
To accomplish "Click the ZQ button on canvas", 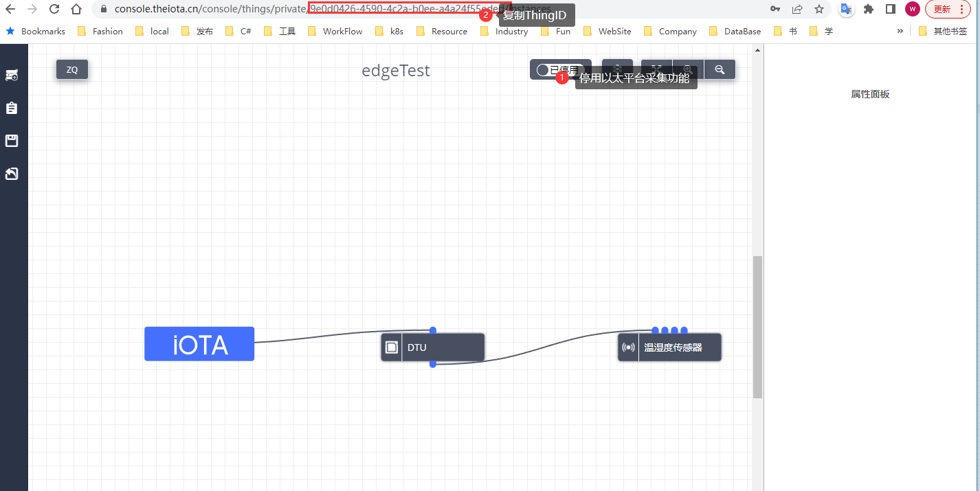I will (72, 69).
